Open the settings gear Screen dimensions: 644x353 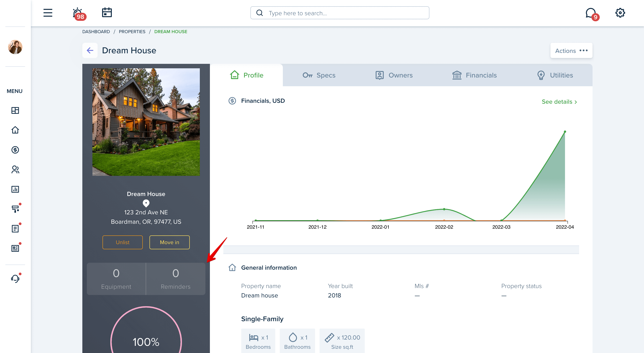click(620, 13)
